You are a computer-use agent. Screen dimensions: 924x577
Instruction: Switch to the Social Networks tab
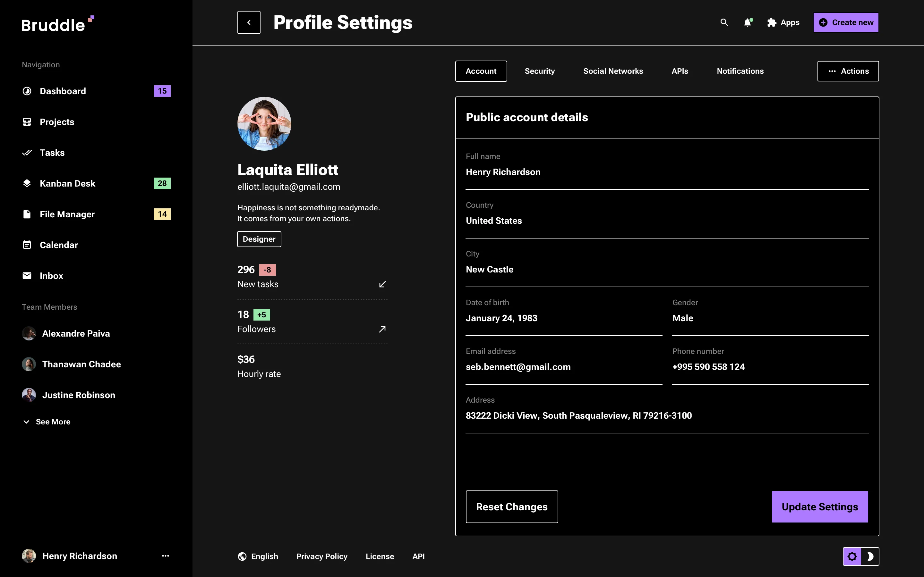613,71
